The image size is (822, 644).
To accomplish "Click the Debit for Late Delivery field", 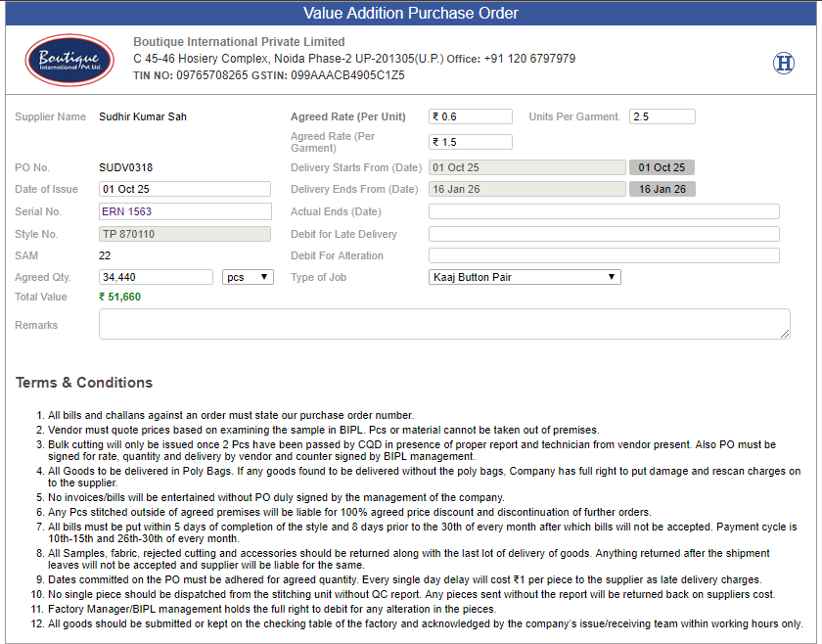I will (x=604, y=234).
